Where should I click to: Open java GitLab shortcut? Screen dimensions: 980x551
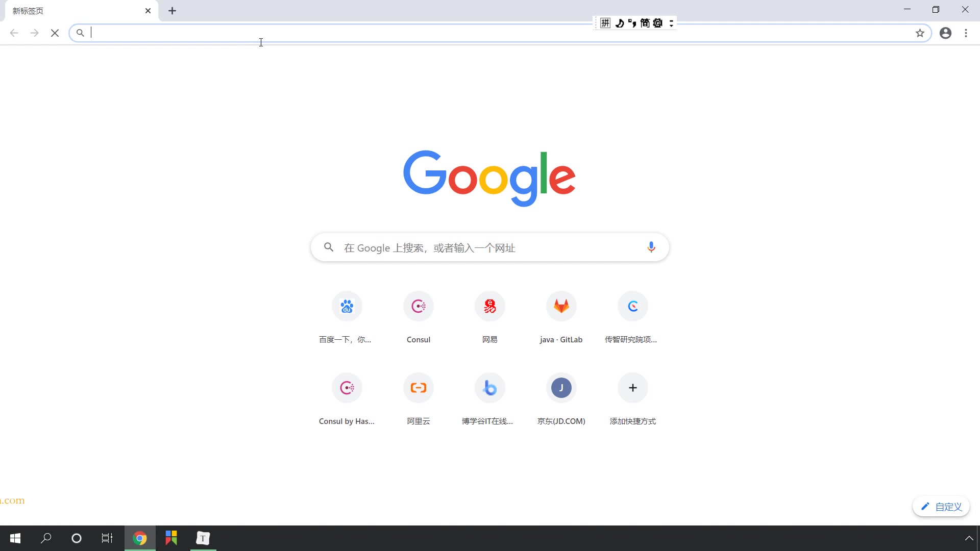tap(560, 306)
